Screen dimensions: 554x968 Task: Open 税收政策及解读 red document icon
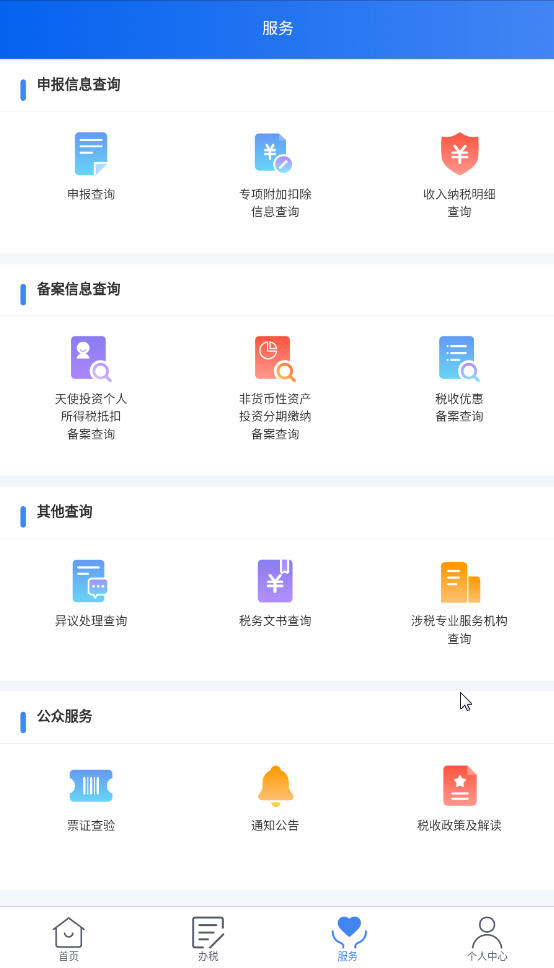(460, 785)
